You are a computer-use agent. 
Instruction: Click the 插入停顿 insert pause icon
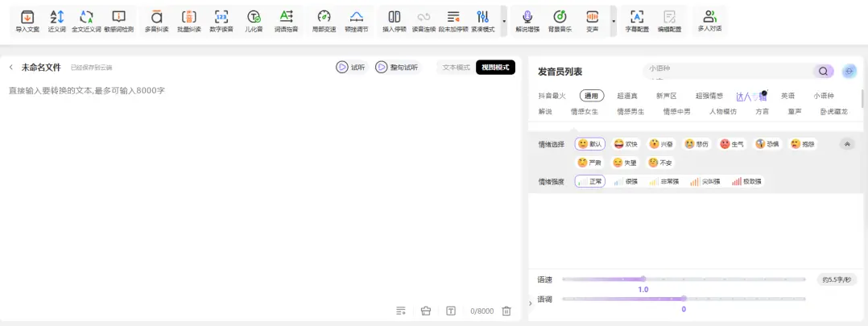tap(394, 20)
